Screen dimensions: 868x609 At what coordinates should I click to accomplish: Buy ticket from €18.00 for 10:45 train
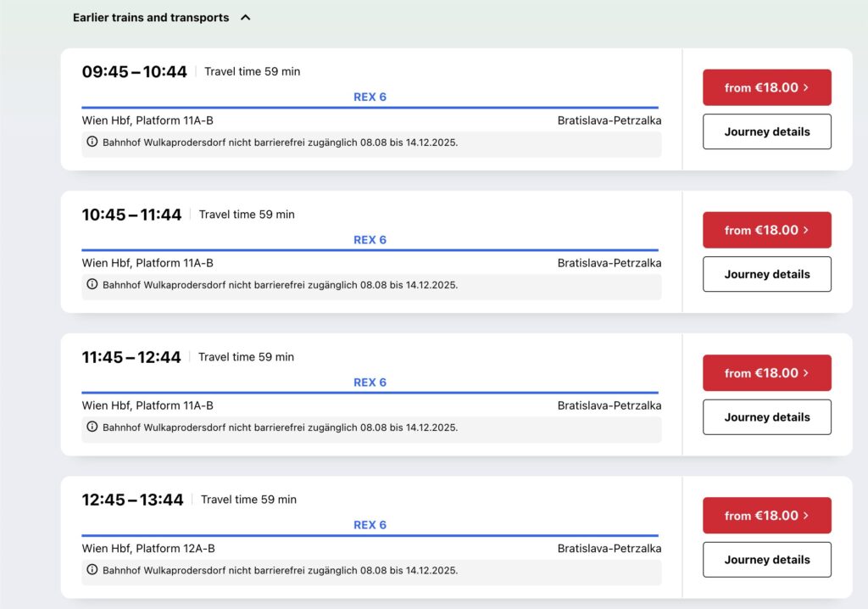coord(766,230)
